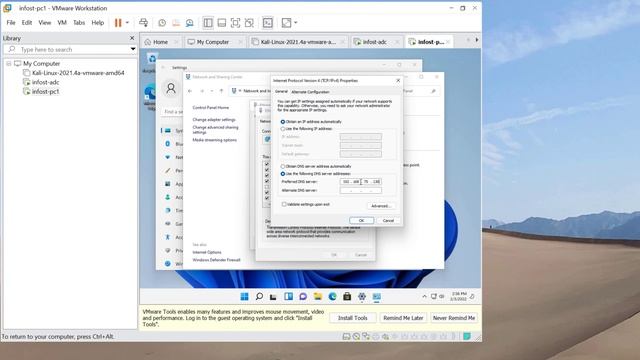Close the Library panel
640x360 pixels.
tap(132, 38)
